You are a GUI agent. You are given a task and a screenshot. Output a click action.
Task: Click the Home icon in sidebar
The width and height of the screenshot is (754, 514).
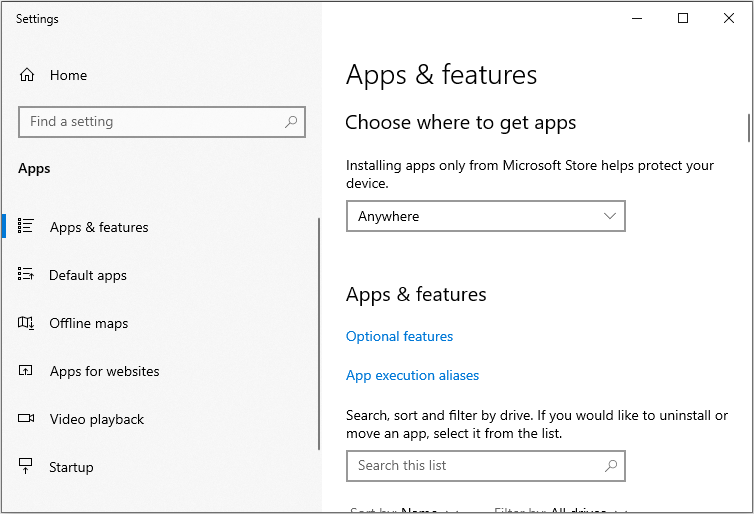(27, 75)
